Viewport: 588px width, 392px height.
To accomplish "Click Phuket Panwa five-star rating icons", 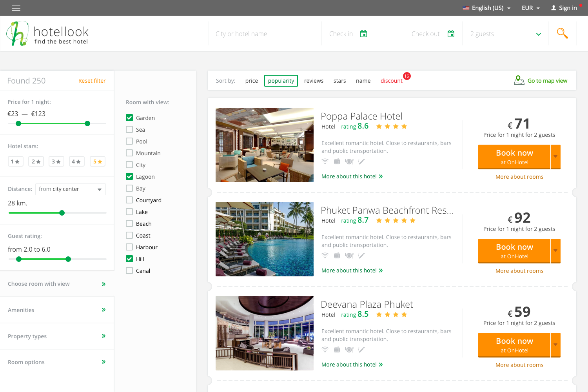I will [x=396, y=220].
